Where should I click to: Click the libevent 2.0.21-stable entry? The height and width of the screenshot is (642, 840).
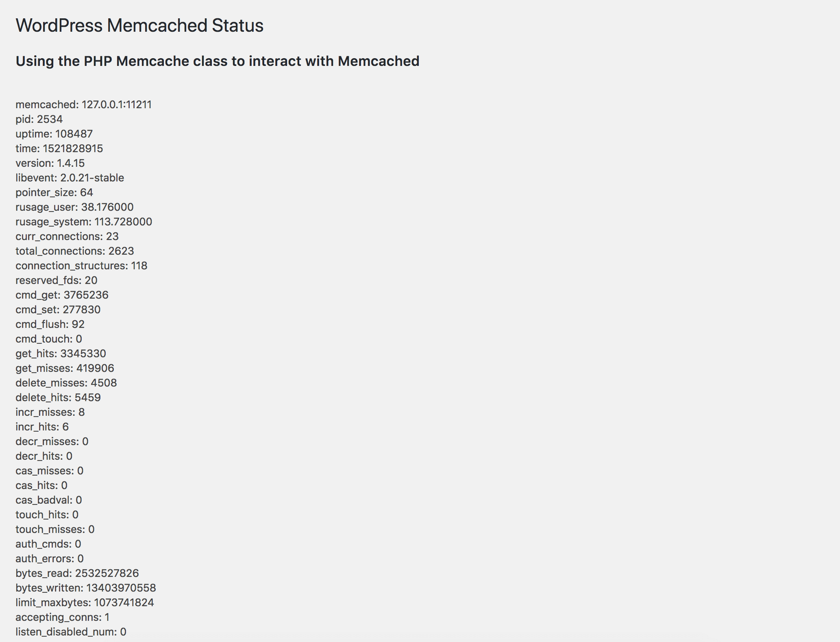coord(70,178)
